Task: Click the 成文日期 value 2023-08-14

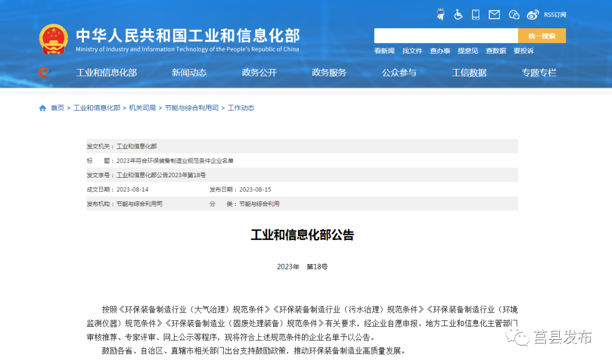Action: click(x=132, y=190)
